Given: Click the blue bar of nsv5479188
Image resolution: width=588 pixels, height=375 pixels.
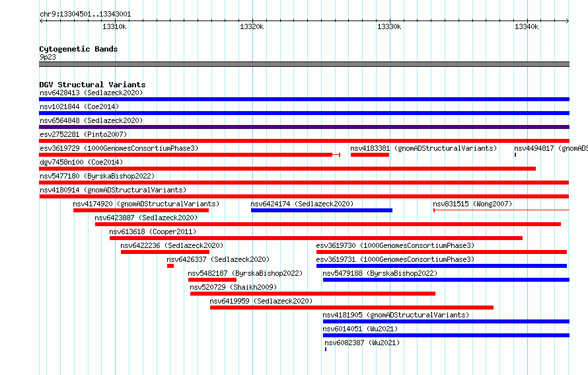Looking at the screenshot, I should coord(446,280).
